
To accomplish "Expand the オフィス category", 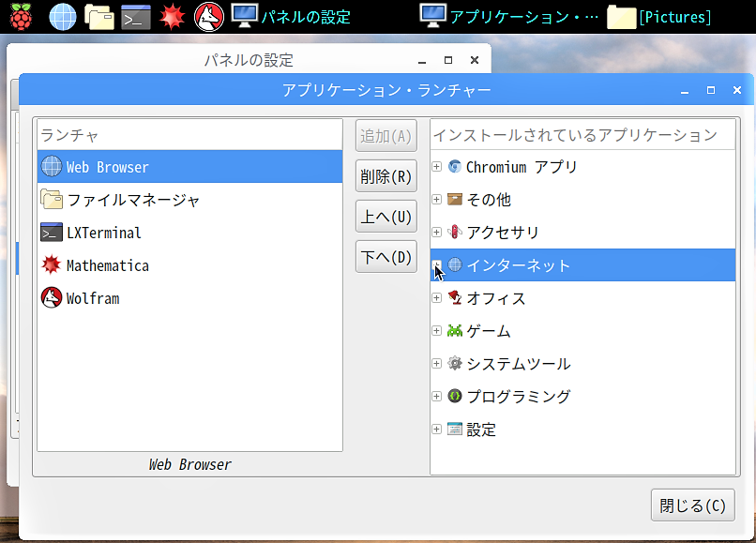I will 436,297.
